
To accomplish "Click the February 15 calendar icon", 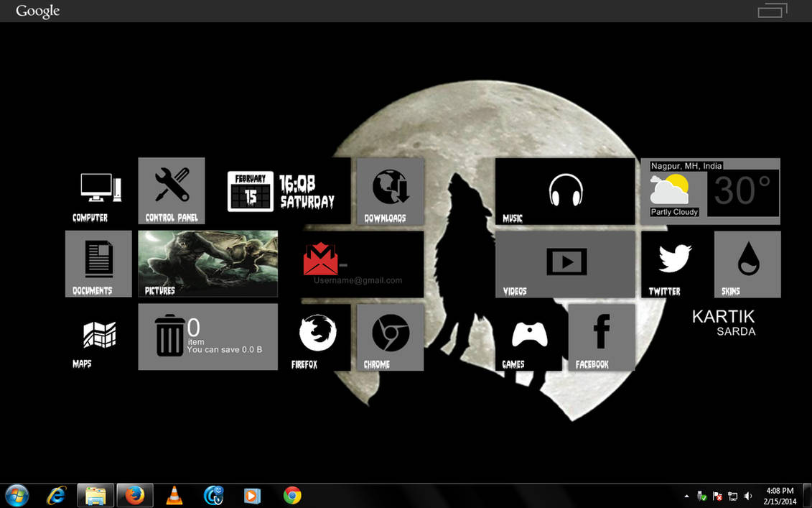I will pyautogui.click(x=251, y=191).
